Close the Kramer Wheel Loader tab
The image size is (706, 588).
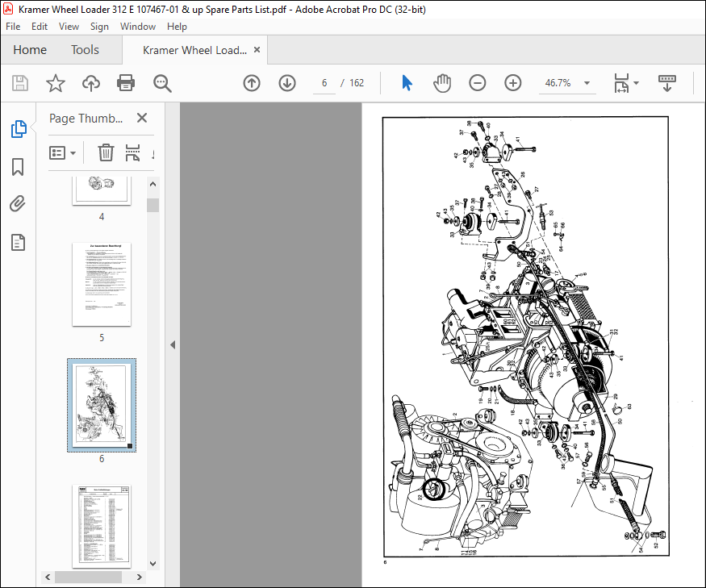[x=257, y=49]
